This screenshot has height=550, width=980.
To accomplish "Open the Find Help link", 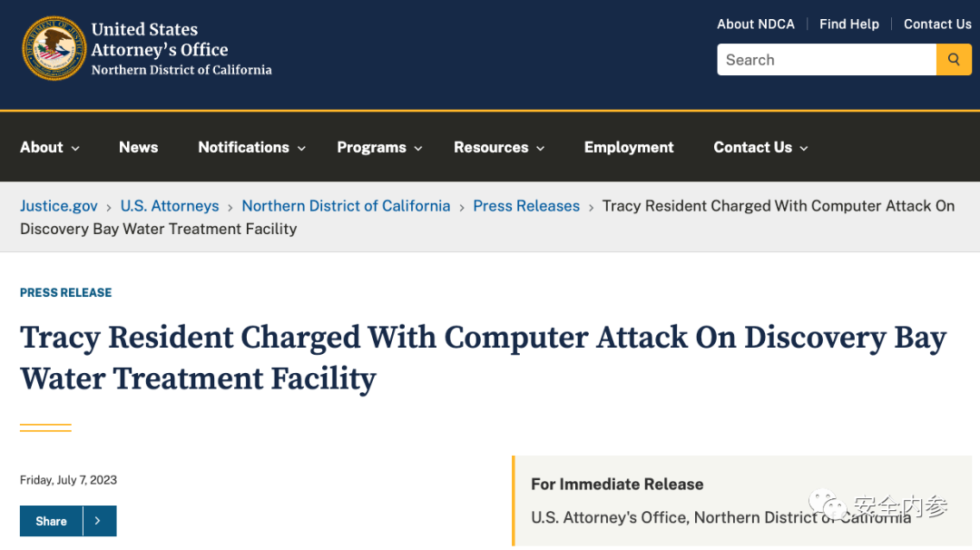I will coord(848,25).
